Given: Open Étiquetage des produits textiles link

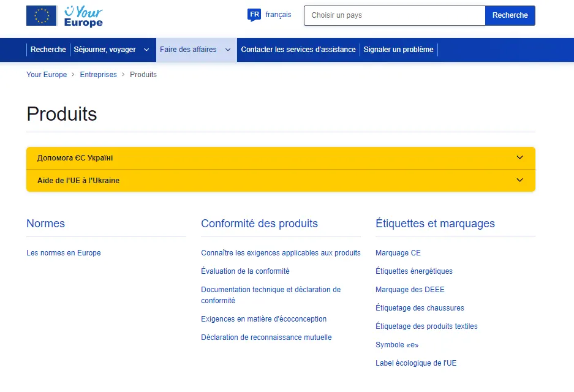Looking at the screenshot, I should pyautogui.click(x=426, y=326).
